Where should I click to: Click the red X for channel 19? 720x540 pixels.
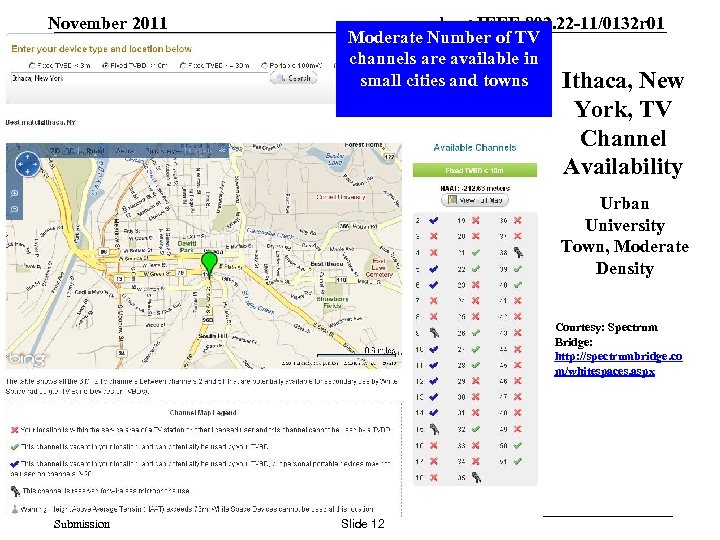pos(476,220)
